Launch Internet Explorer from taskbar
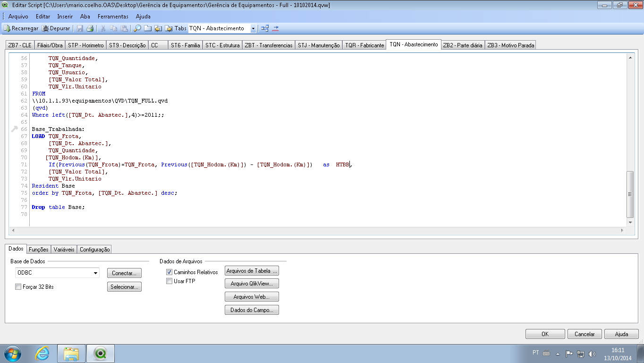The height and width of the screenshot is (363, 644). click(x=42, y=353)
